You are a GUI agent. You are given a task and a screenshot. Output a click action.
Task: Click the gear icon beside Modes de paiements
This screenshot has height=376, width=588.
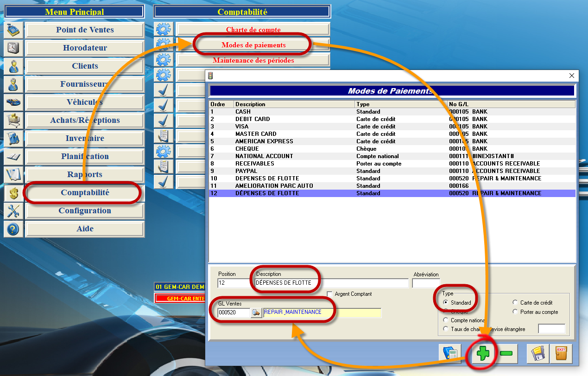pyautogui.click(x=164, y=45)
